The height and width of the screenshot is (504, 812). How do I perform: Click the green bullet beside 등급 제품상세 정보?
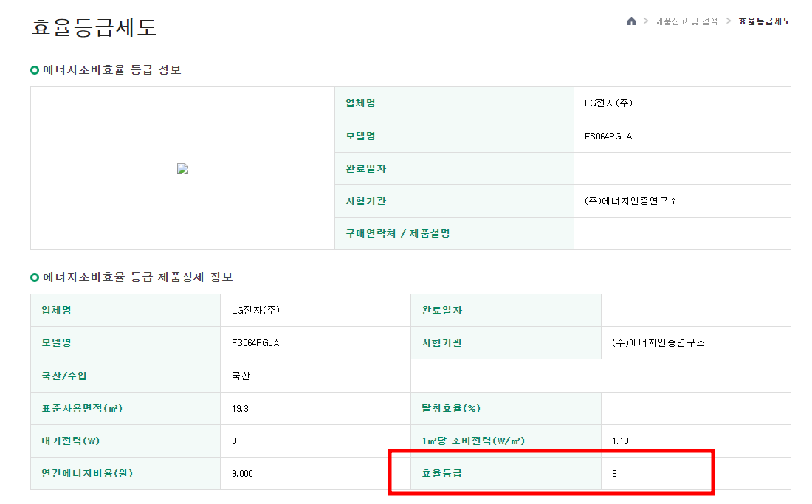[x=32, y=277]
